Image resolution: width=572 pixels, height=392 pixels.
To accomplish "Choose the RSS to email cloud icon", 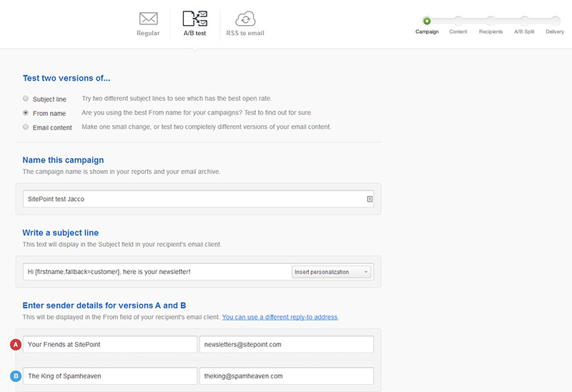I will (245, 19).
